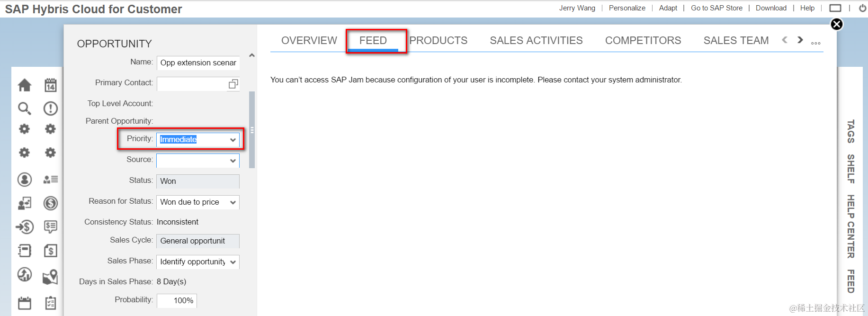Open the COMPETITORS tab

coord(643,41)
